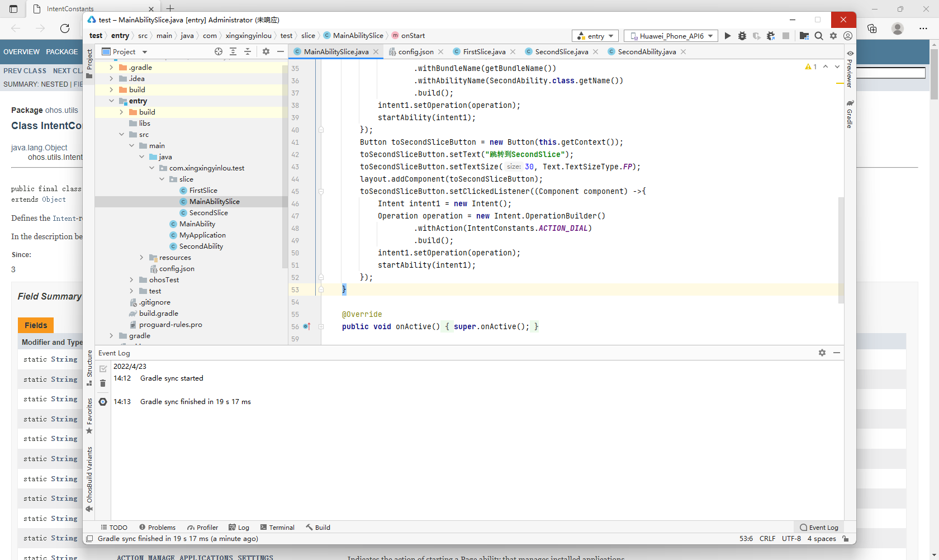Switch to SecondAbility.java editor tab
Screen dimensions: 939x560
click(x=647, y=51)
